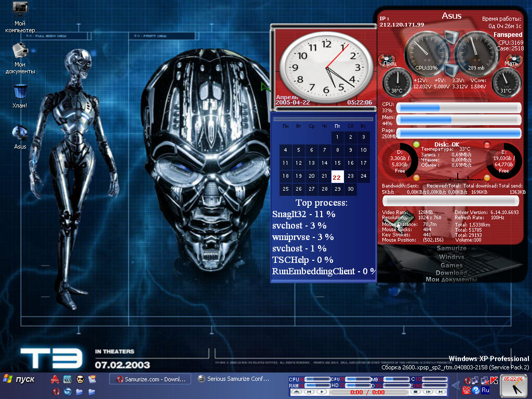Open the Хлам! recycle bin icon
The image size is (532, 399).
pos(20,96)
